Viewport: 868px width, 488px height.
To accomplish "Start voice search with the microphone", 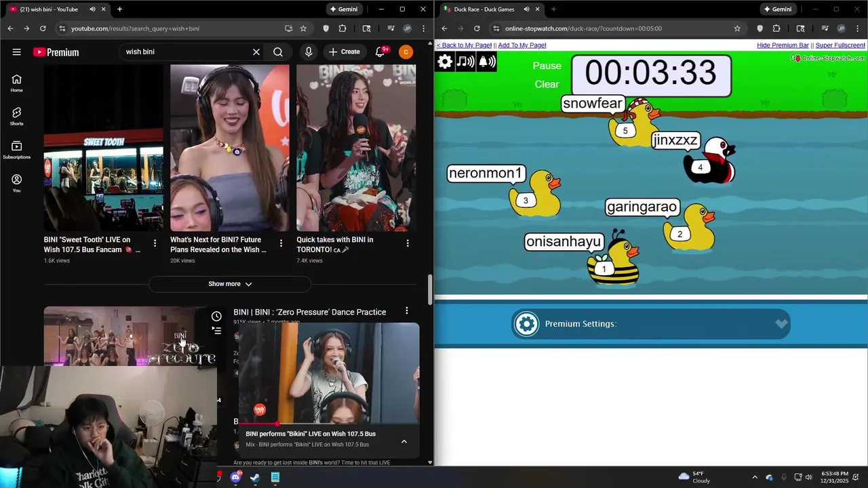I will [309, 52].
